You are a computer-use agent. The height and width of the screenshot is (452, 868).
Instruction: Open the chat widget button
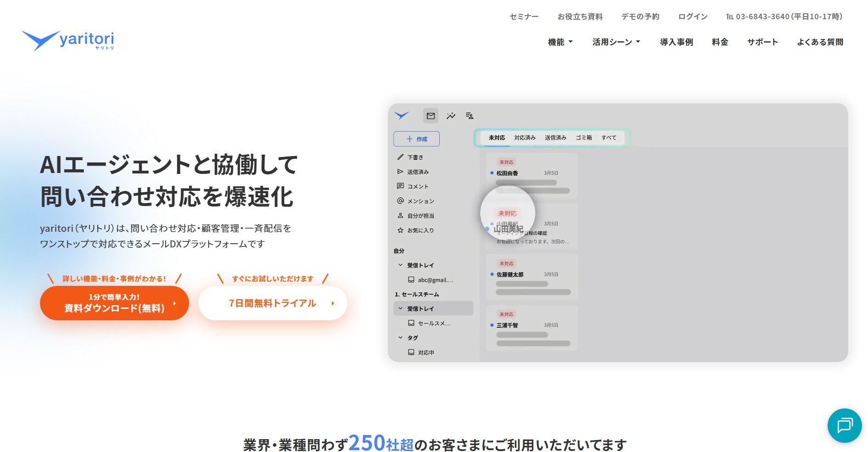pyautogui.click(x=845, y=425)
